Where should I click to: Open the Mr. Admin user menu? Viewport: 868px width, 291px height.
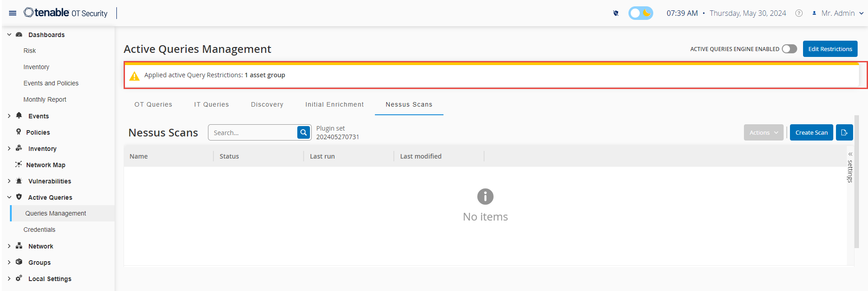click(x=838, y=13)
